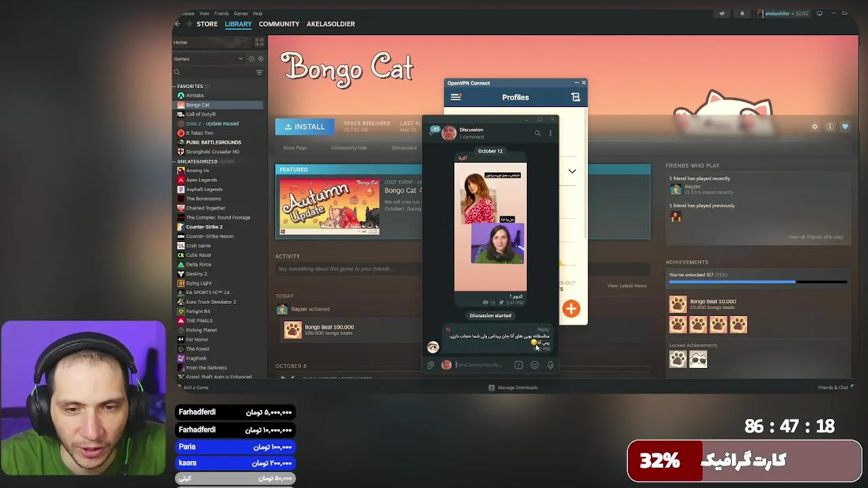Click the Steam forward navigation arrow
This screenshot has height=488, width=868.
tap(188, 24)
